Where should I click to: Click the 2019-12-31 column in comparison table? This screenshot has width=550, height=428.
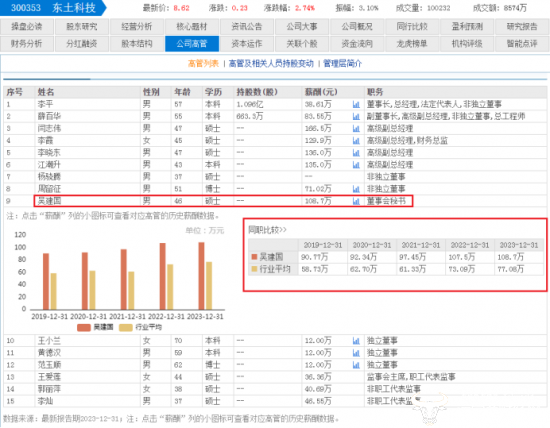coord(323,245)
